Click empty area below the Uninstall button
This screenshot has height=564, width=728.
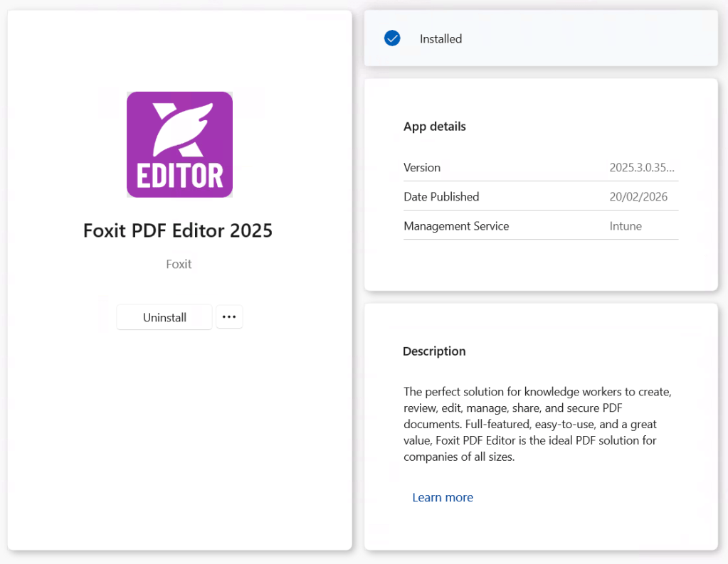click(178, 427)
